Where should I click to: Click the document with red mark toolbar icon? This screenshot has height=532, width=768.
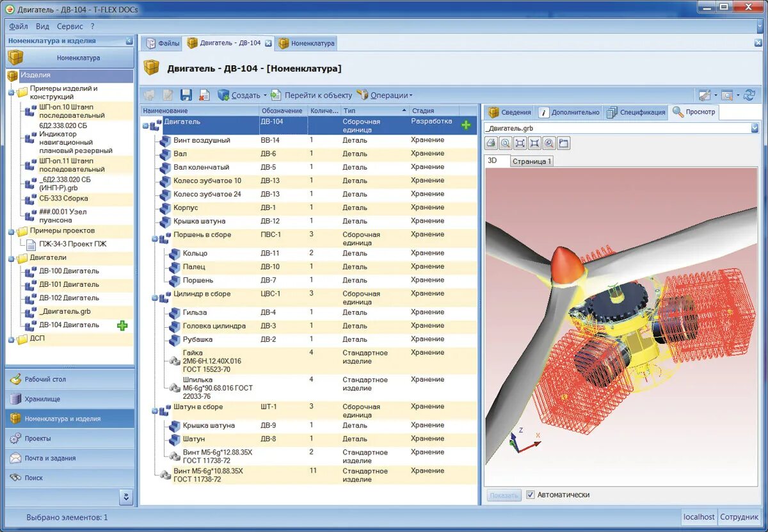(204, 95)
